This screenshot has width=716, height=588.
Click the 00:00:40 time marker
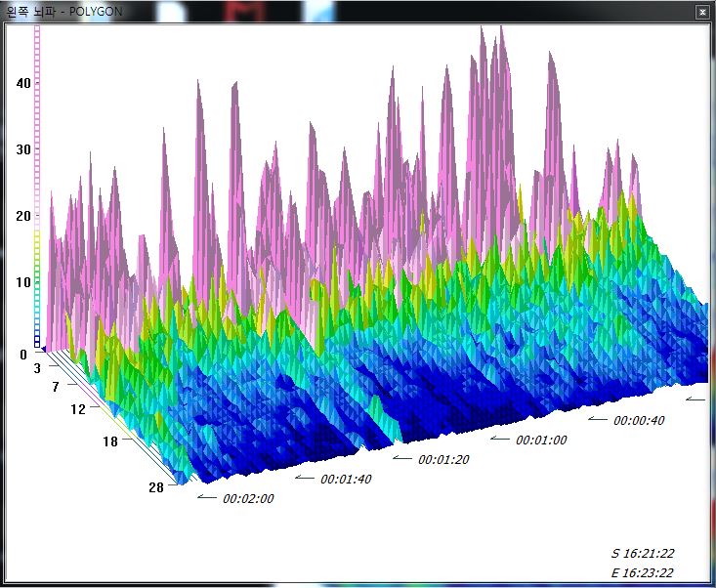coord(639,420)
